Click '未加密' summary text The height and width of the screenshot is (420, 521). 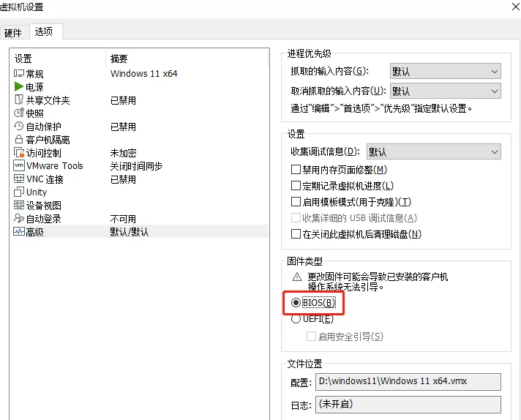123,153
